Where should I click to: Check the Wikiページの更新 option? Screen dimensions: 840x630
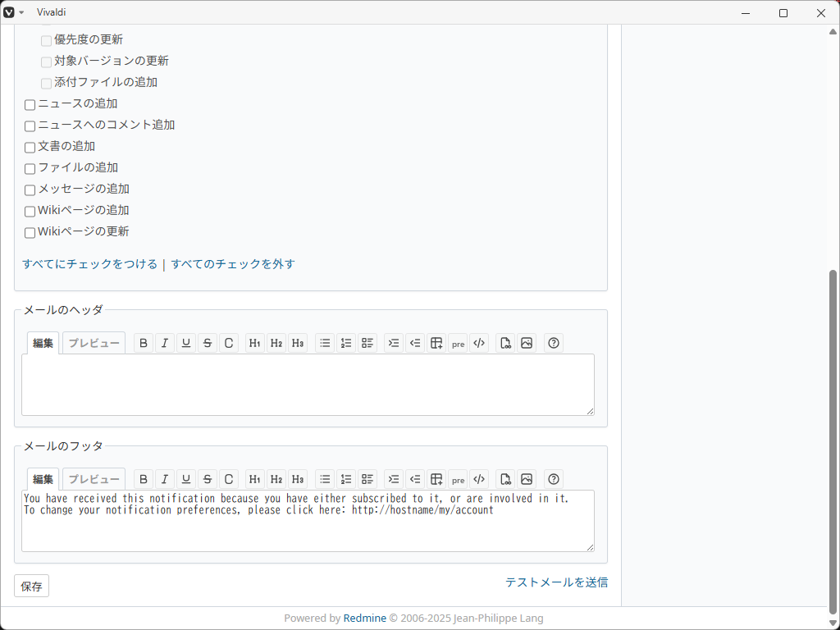coord(30,232)
